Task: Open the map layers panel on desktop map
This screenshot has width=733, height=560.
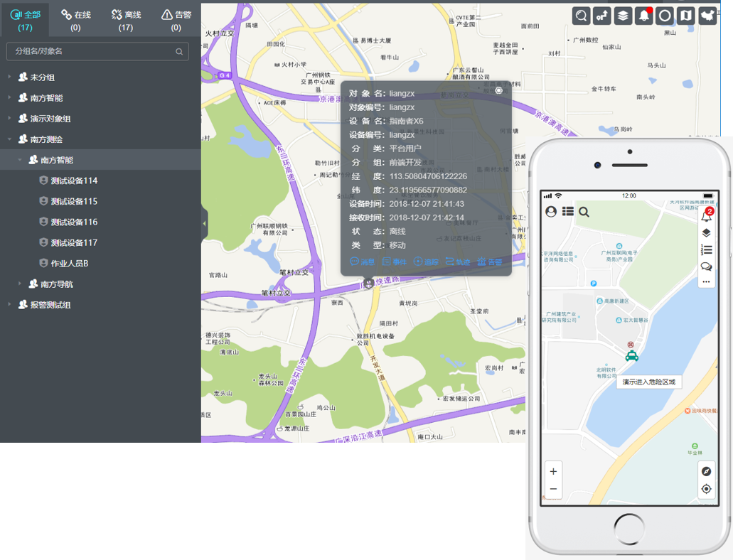Action: [623, 16]
